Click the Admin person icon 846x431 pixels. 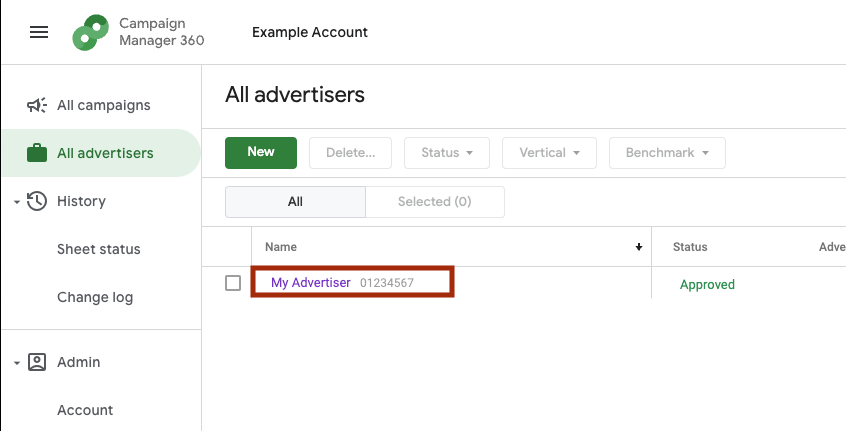click(x=37, y=362)
